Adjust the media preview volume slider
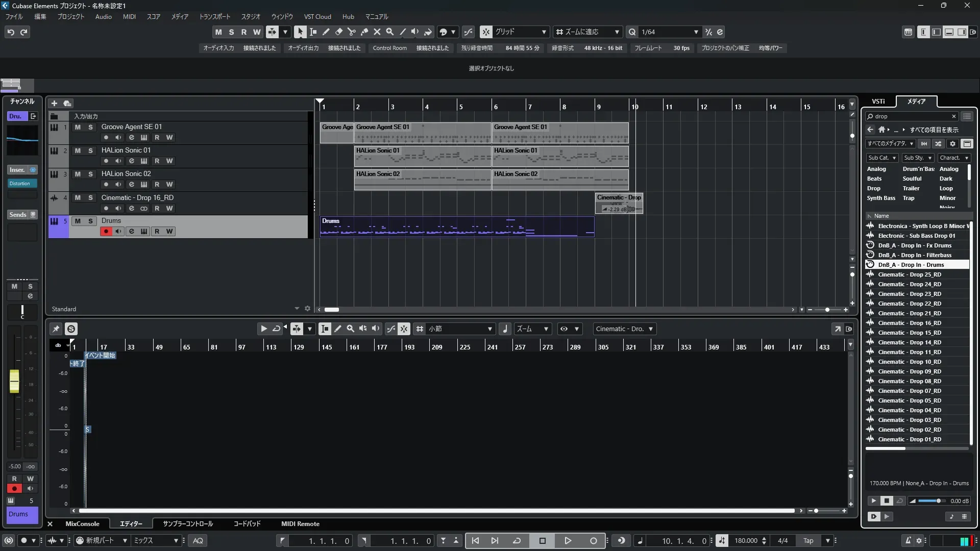Screen dimensions: 980x551 pyautogui.click(x=938, y=501)
